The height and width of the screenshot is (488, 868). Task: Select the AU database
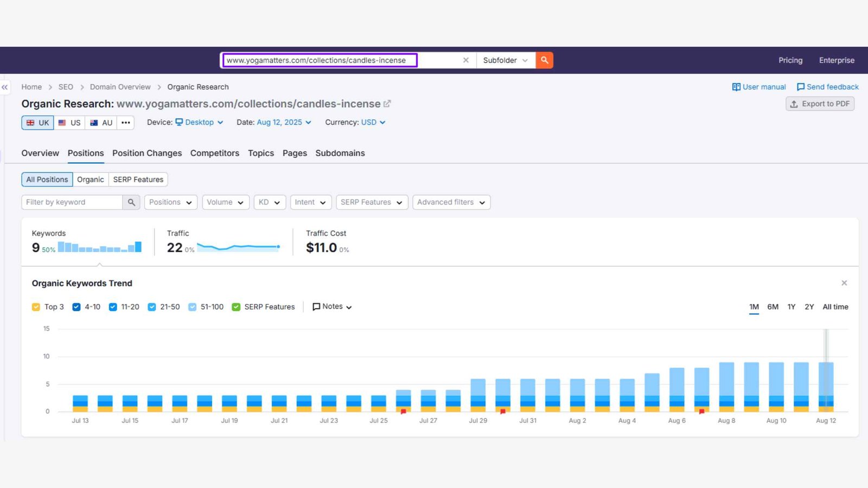[x=101, y=123]
